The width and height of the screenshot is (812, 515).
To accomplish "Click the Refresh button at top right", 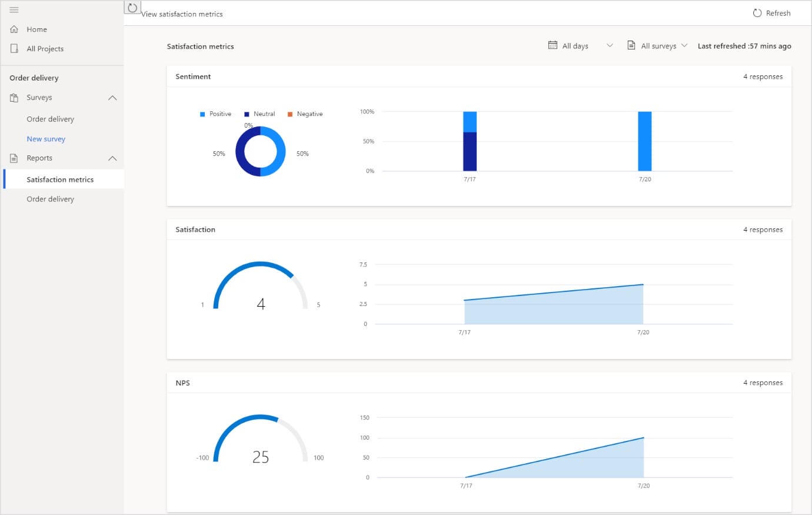I will [771, 12].
